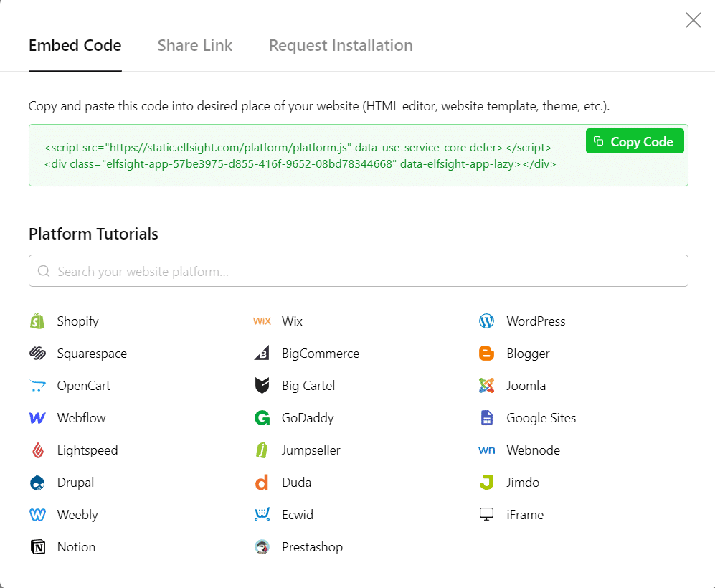
Task: Open the Jimdo tutorial link
Action: 523,483
